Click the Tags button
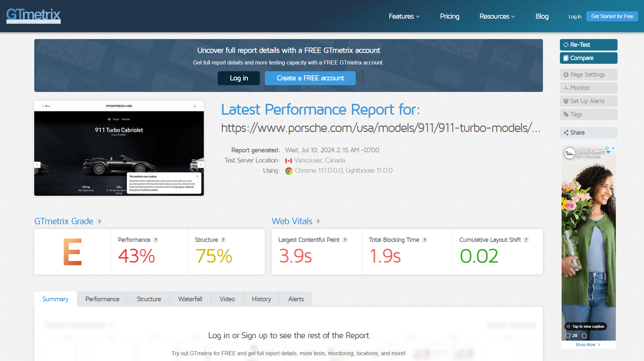Screen dimensions: 644x361 pyautogui.click(x=588, y=114)
